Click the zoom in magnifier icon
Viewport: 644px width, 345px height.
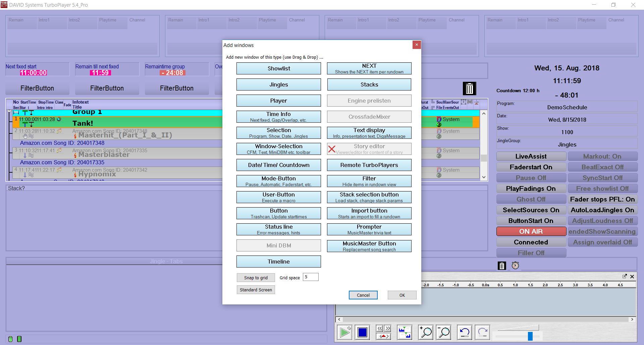click(426, 332)
